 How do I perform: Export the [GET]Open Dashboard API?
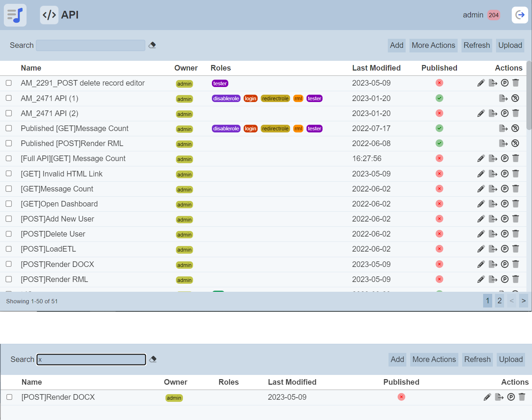(493, 204)
